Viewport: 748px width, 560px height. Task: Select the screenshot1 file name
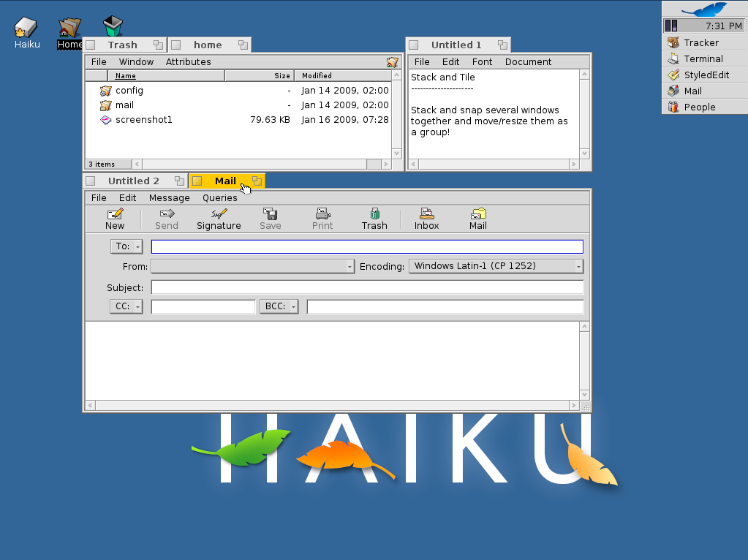coord(143,120)
